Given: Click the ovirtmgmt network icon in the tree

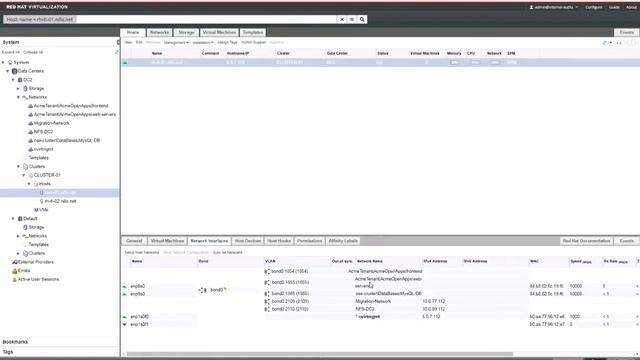Looking at the screenshot, I should [31, 149].
